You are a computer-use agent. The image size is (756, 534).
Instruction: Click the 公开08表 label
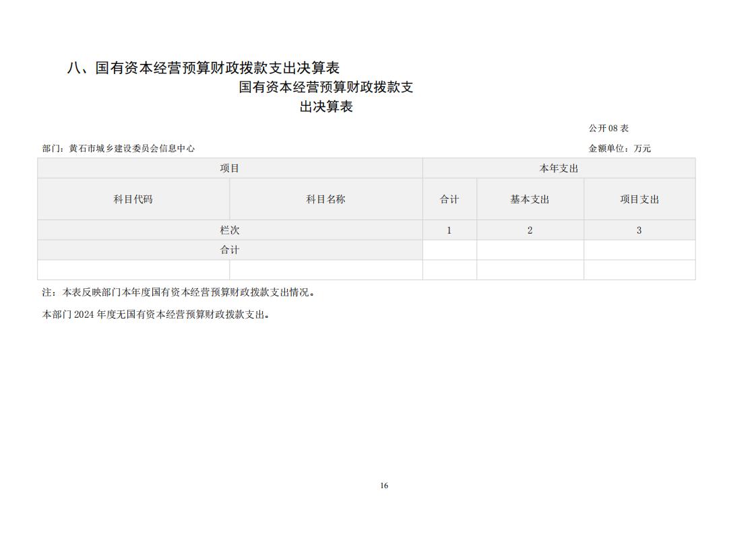pyautogui.click(x=608, y=128)
